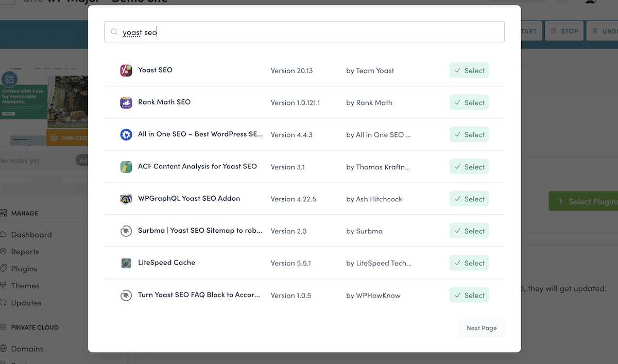Click the Domains globe icon
Screen dimensions: 618x364
[3, 349]
